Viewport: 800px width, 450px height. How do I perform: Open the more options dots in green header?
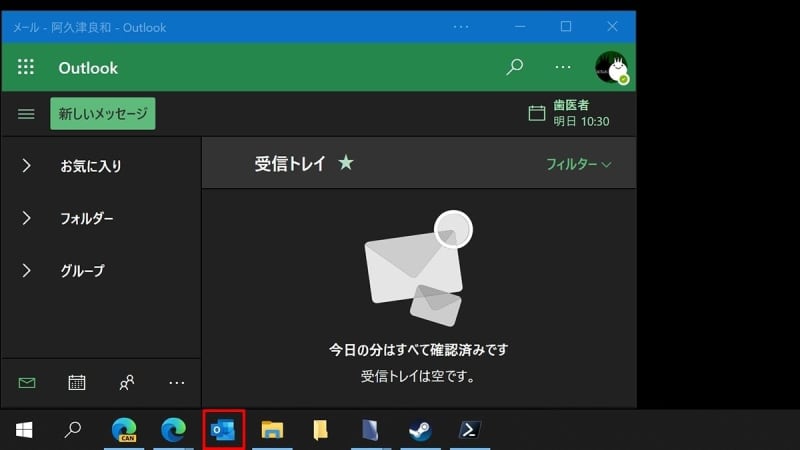[x=563, y=67]
